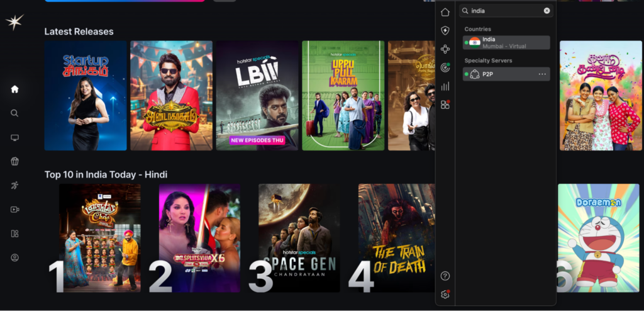Open the sepia-toned couple with sunglasses poster
Viewport: 644px width, 311px height.
pyautogui.click(x=411, y=96)
